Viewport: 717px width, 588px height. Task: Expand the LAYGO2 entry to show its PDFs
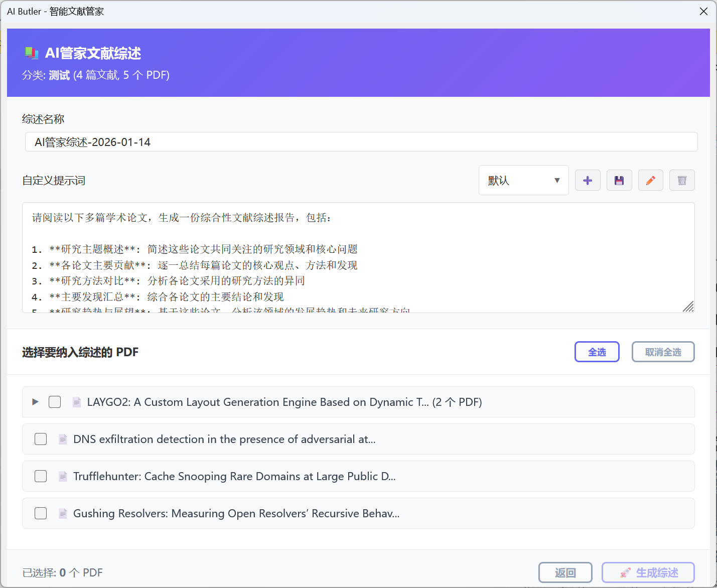[x=35, y=402]
